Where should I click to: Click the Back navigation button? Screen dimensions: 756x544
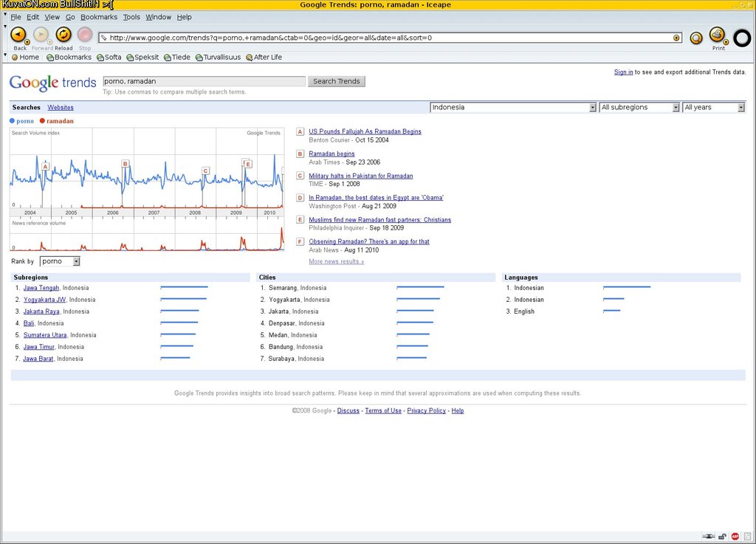click(19, 35)
